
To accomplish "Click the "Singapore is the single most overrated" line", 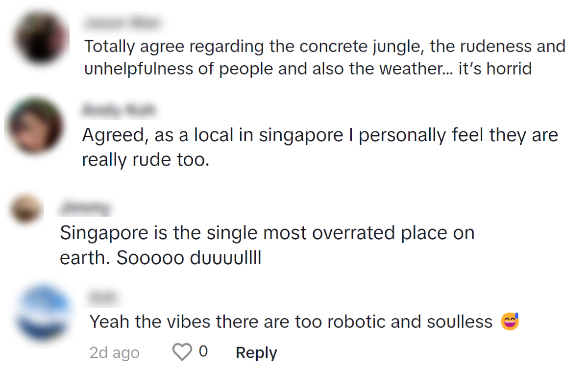I will click(x=267, y=233).
